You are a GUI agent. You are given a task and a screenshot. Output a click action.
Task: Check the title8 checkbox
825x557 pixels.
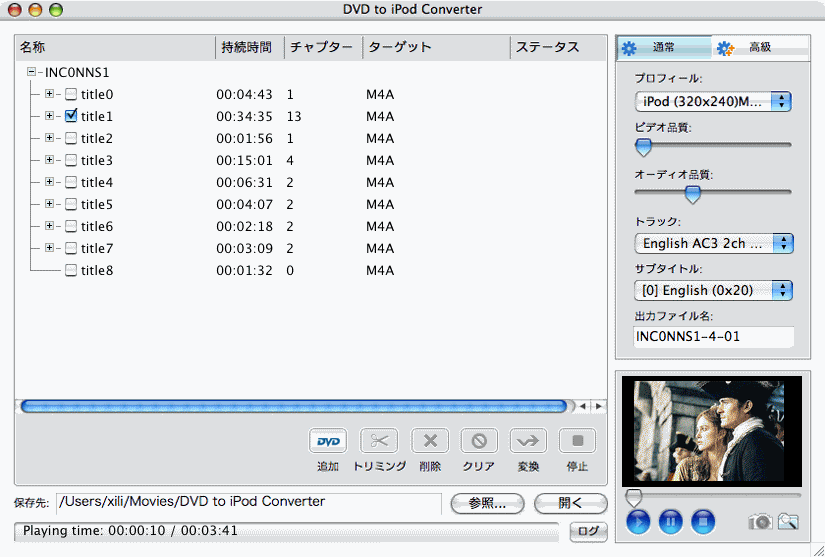(71, 270)
